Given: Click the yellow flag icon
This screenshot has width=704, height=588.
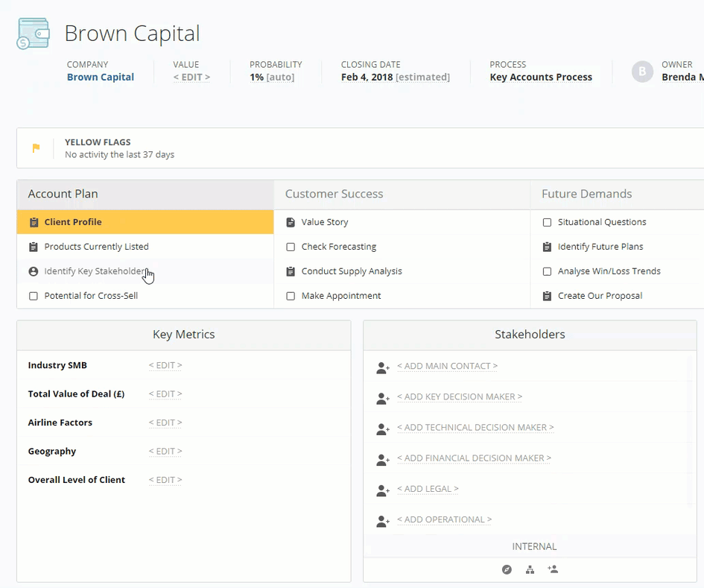Looking at the screenshot, I should click(x=36, y=148).
